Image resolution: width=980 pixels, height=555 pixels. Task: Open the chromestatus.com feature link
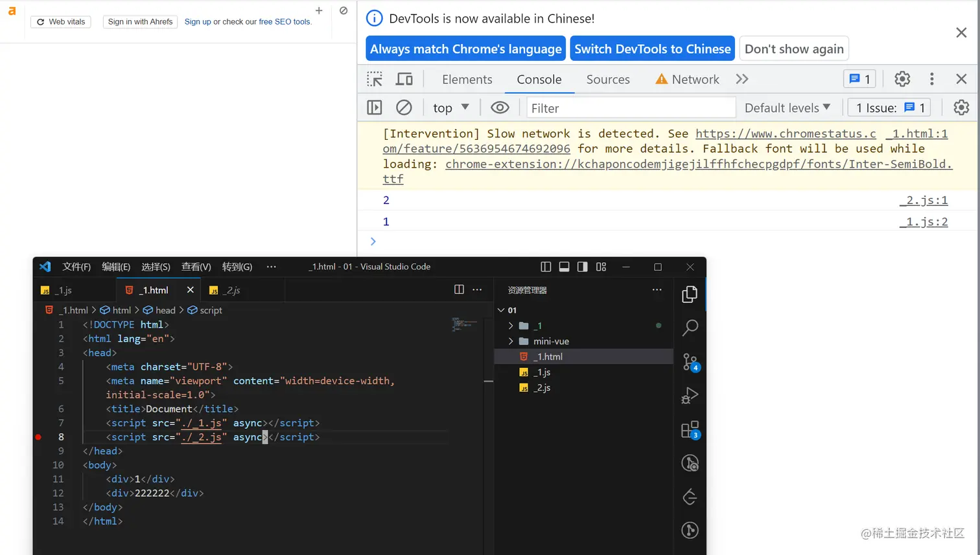point(786,133)
